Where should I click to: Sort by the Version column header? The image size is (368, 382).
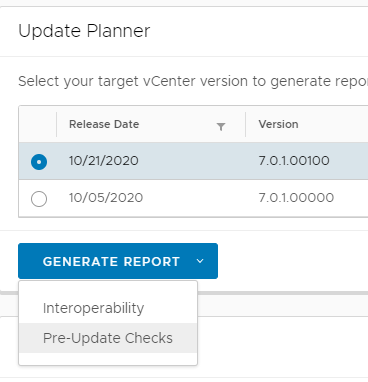click(x=278, y=124)
